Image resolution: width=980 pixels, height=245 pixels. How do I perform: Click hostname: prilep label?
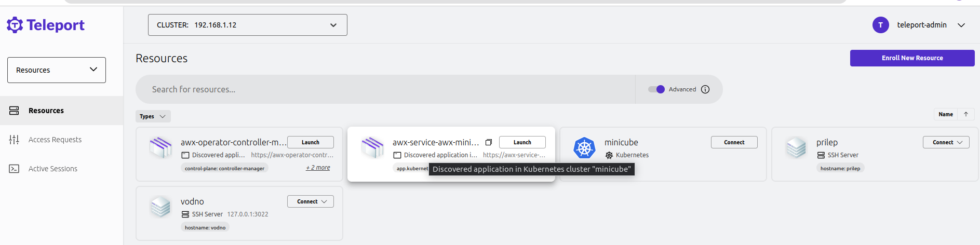pos(840,168)
